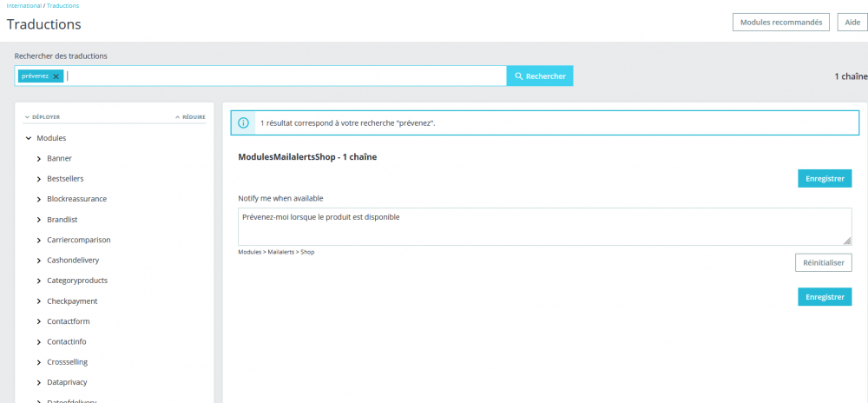
Task: Expand the Dataprivacy chevron
Action: pyautogui.click(x=39, y=382)
